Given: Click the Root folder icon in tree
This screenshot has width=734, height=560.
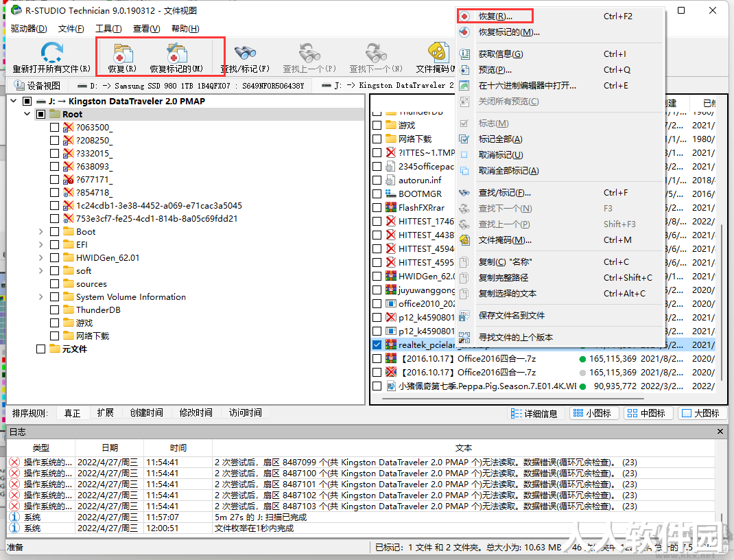Looking at the screenshot, I should pos(56,114).
